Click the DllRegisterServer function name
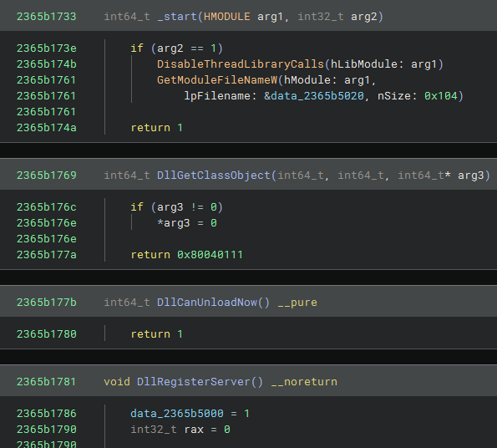Viewport: 497px width, 448px height. coord(193,382)
